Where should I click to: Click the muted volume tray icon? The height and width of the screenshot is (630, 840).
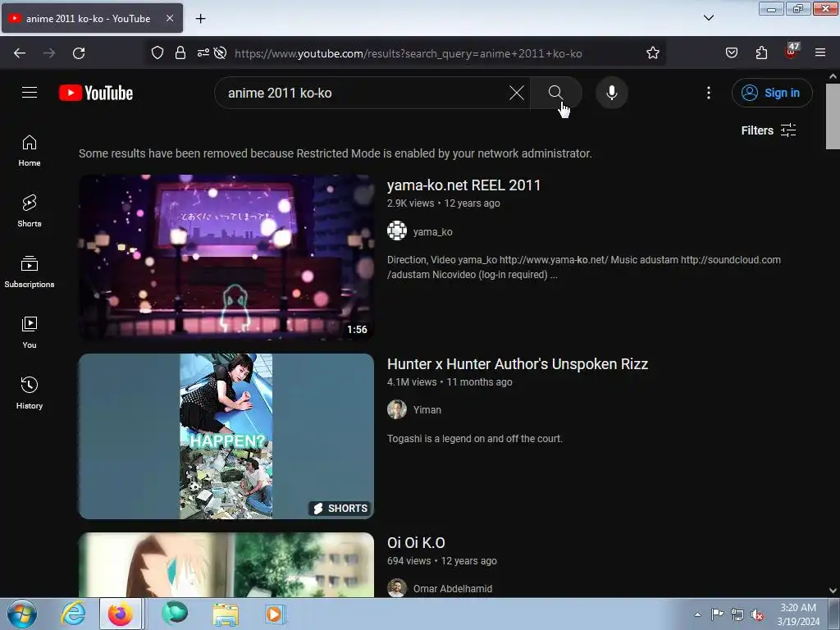tap(757, 614)
